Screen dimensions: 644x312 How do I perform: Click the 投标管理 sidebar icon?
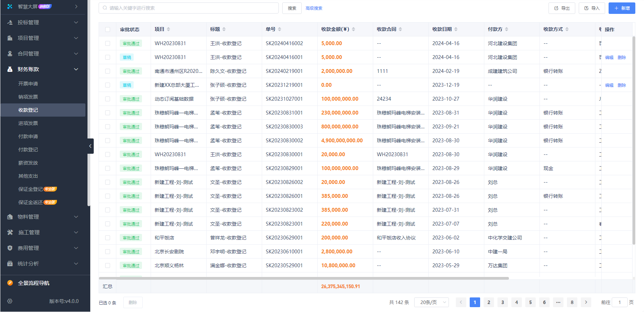tap(10, 23)
